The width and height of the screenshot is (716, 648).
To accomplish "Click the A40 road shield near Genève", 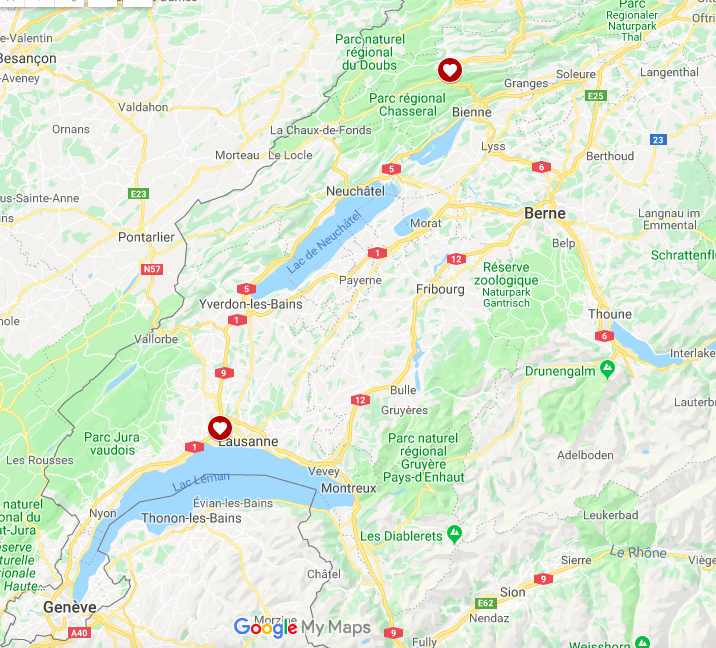I will pos(79,633).
